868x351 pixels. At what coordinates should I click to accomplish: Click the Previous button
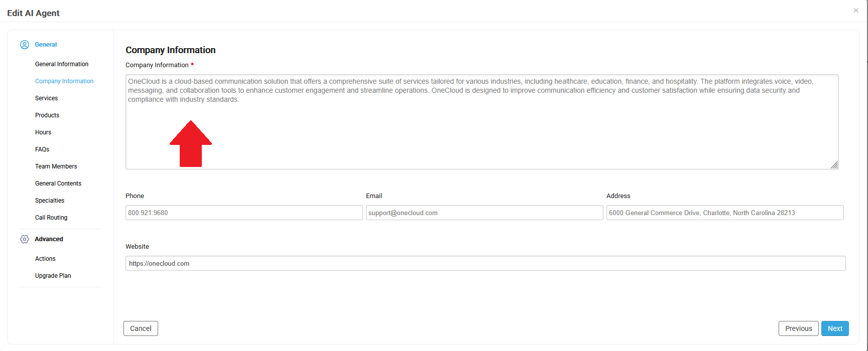pos(798,328)
